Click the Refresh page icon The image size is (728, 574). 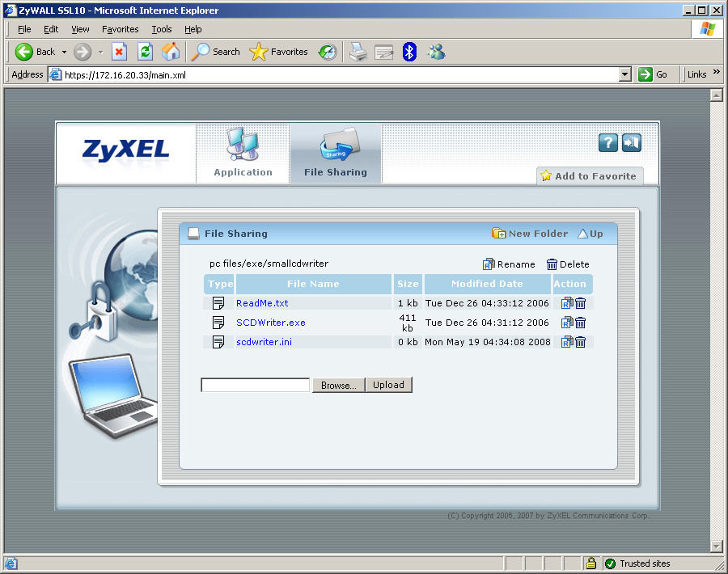[x=146, y=52]
